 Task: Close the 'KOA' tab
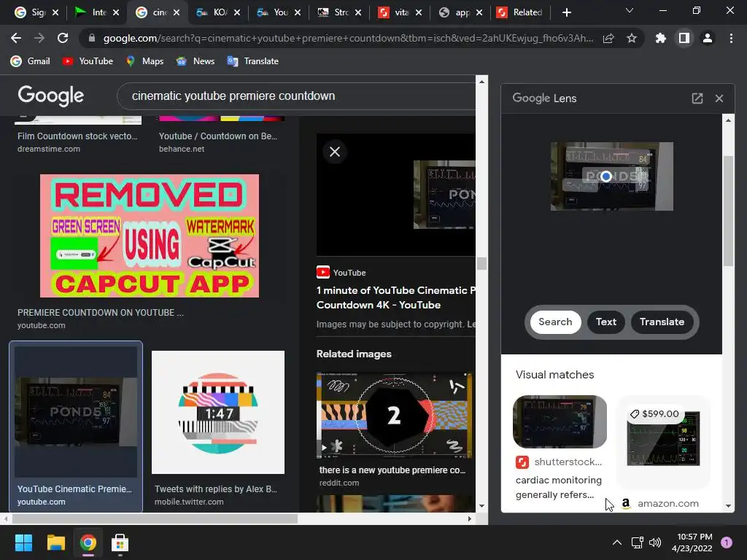pos(237,12)
